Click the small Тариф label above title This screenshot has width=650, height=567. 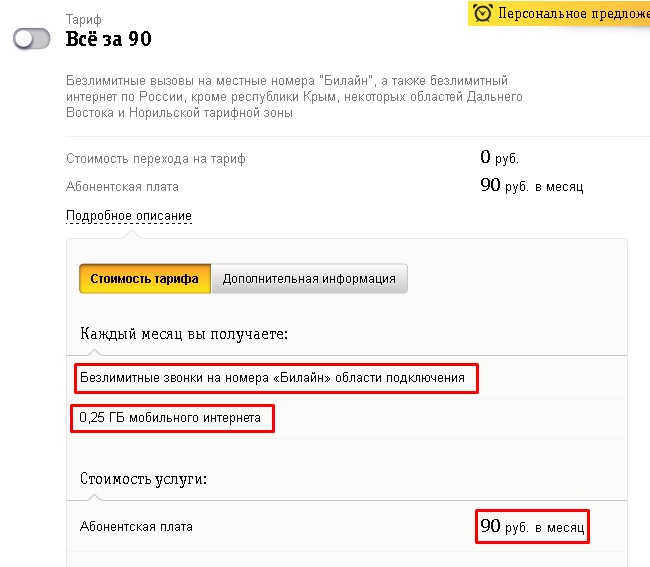pyautogui.click(x=84, y=19)
